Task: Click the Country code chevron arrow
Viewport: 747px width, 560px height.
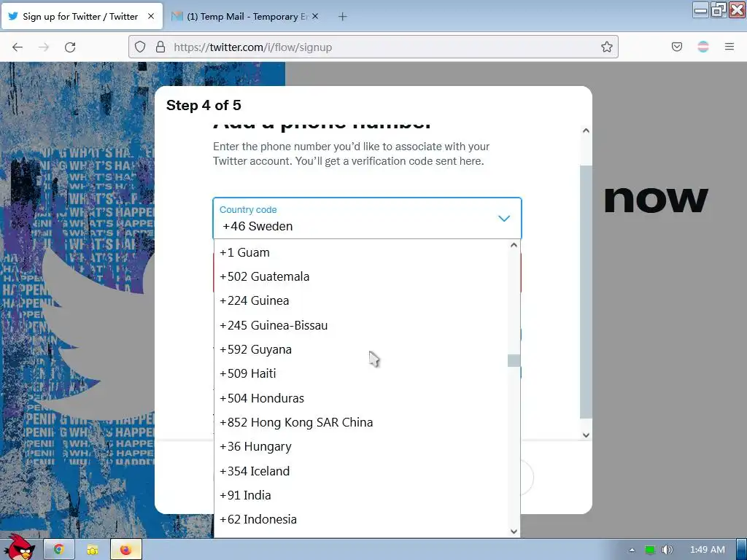Action: tap(504, 218)
